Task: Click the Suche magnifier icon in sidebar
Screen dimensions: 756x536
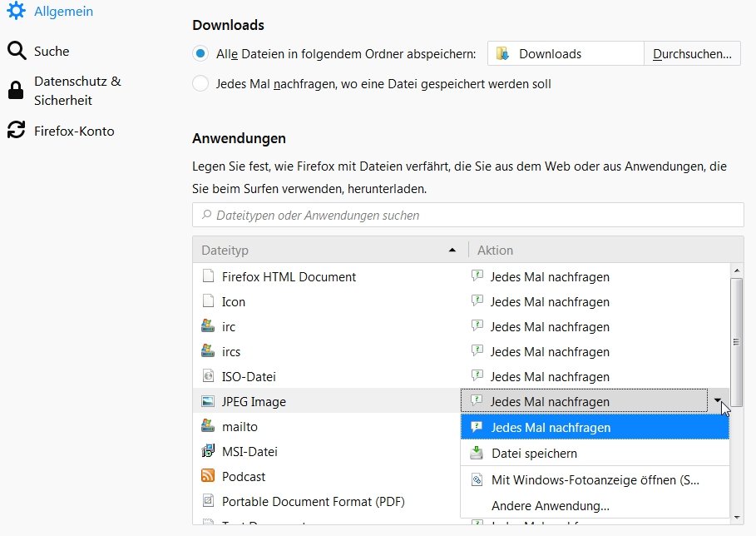Action: point(16,51)
